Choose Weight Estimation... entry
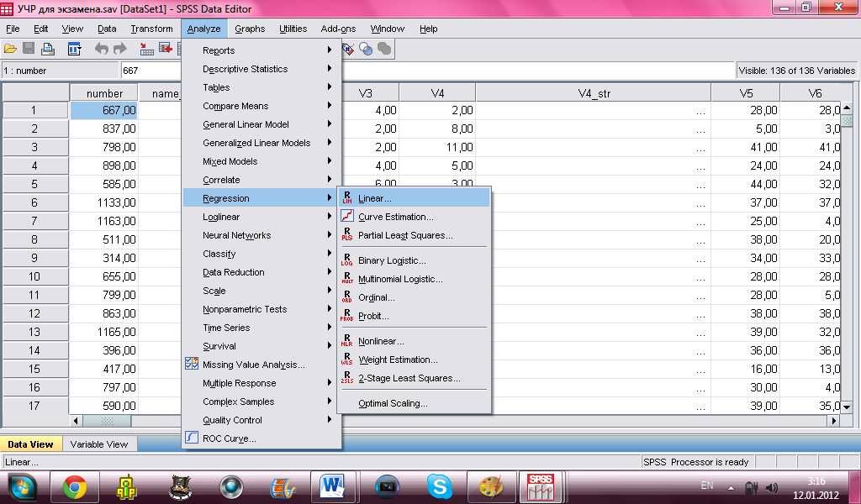 [414, 360]
